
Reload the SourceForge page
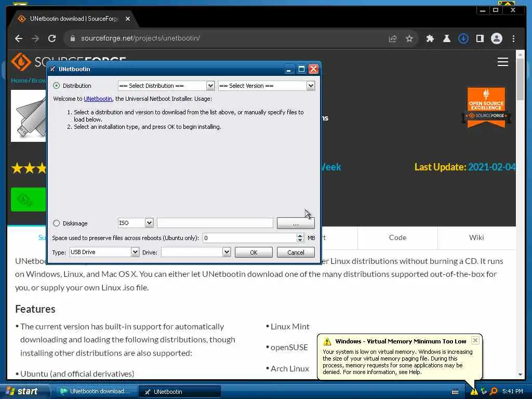coord(52,38)
